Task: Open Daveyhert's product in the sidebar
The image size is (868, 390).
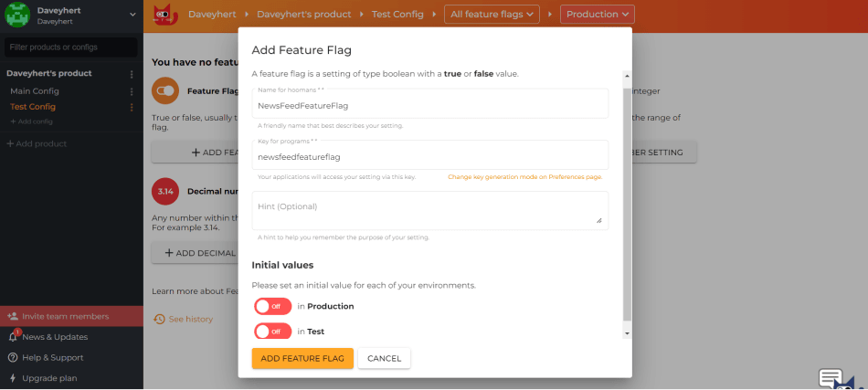Action: (49, 74)
